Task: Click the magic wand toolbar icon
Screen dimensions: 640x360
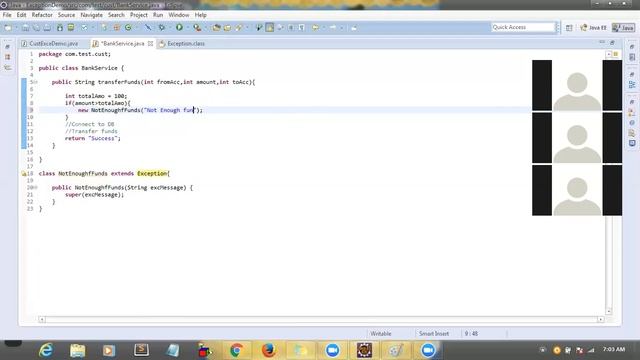Action: pyautogui.click(x=148, y=28)
